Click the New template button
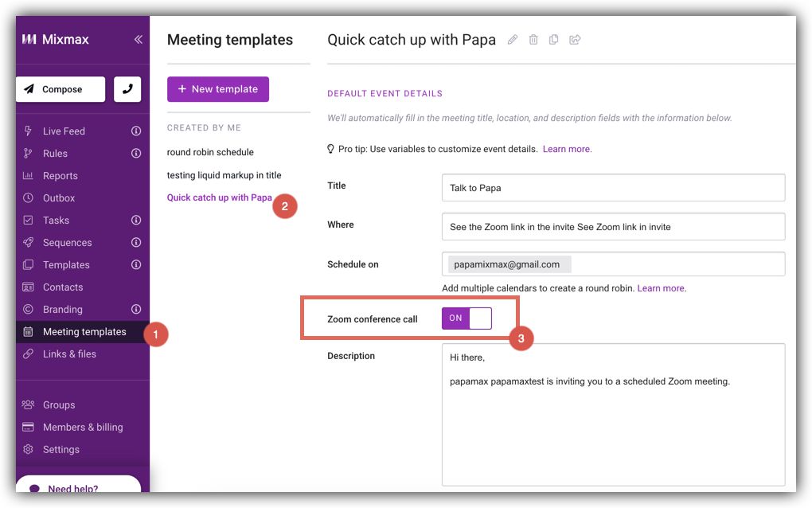This screenshot has width=812, height=508. coord(218,89)
